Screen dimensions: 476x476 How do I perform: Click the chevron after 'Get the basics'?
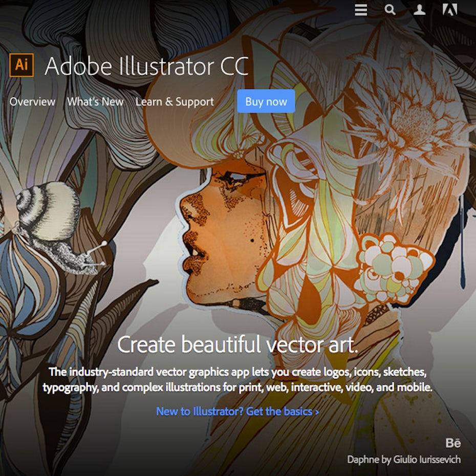[x=317, y=412]
